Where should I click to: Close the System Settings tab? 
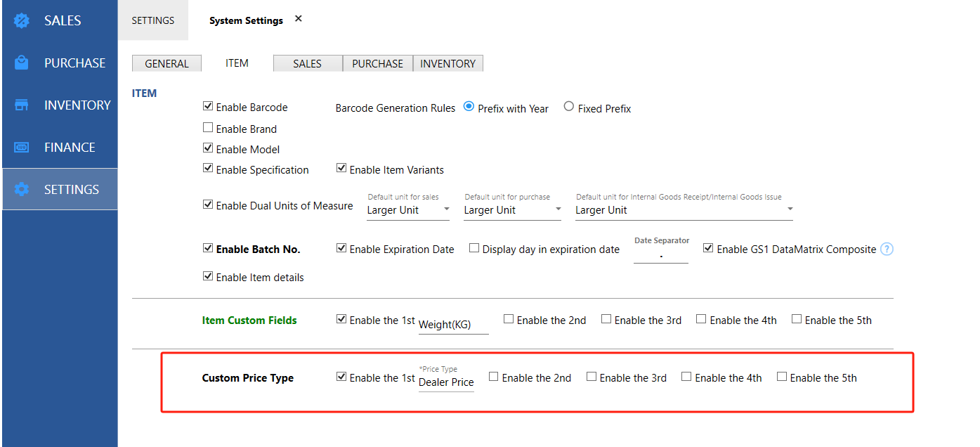click(298, 19)
